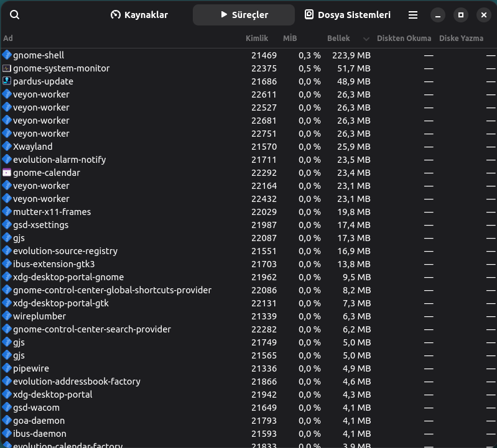Open the hamburger main menu

tap(413, 15)
